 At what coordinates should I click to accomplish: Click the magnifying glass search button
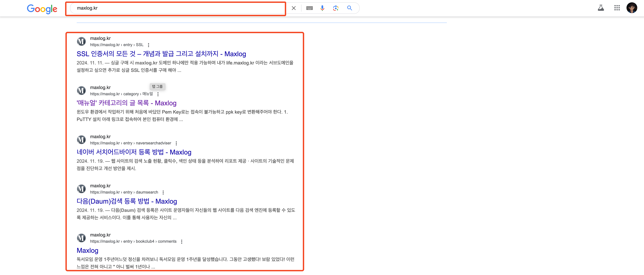coord(349,8)
